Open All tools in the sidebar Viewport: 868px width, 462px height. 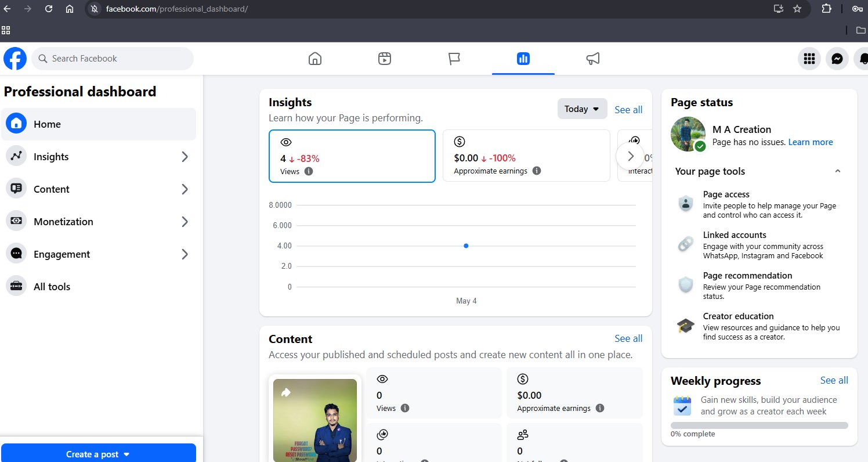(x=99, y=287)
